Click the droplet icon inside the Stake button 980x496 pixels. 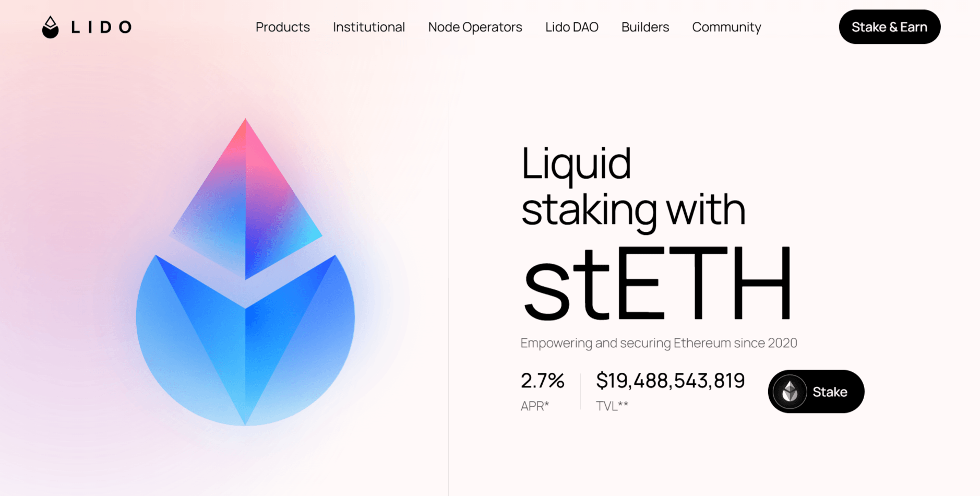(790, 392)
